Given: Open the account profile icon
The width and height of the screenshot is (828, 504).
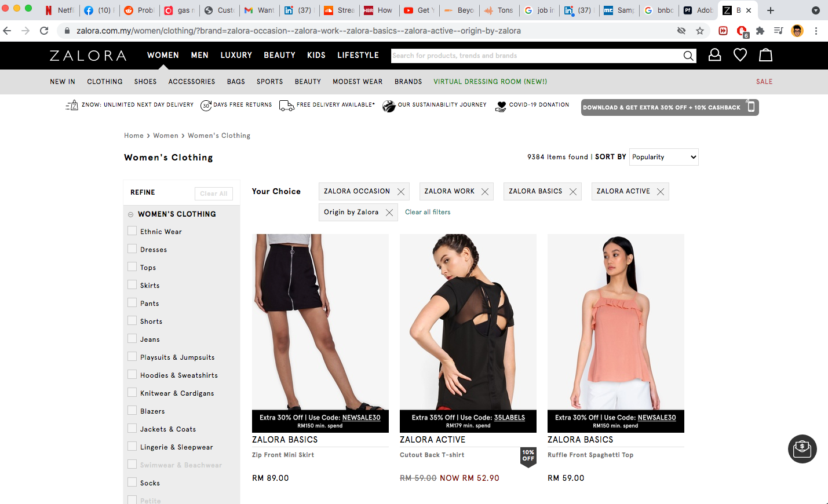Looking at the screenshot, I should coord(714,55).
